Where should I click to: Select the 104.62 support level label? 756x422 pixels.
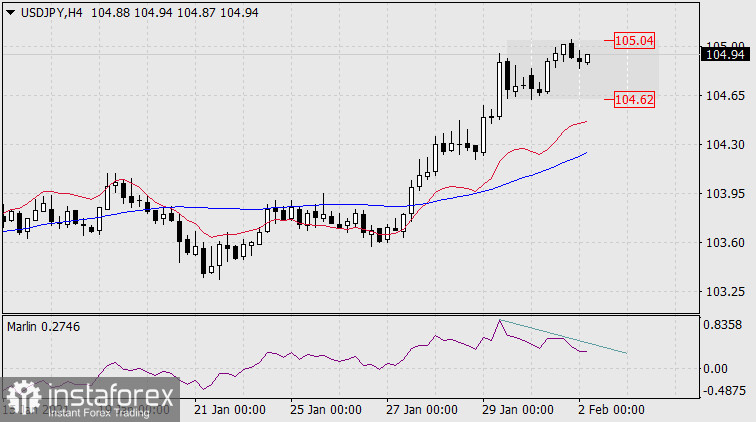point(634,99)
